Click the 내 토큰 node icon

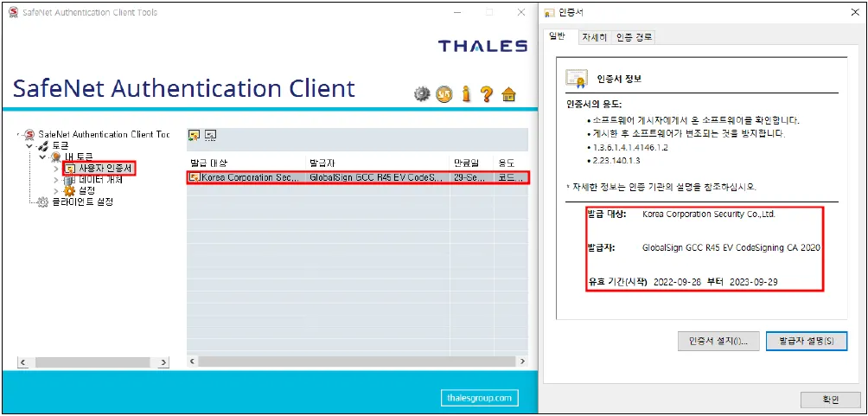tap(54, 157)
